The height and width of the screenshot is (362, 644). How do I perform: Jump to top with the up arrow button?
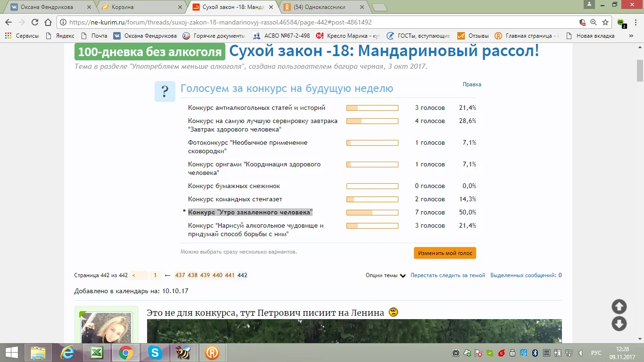(619, 307)
